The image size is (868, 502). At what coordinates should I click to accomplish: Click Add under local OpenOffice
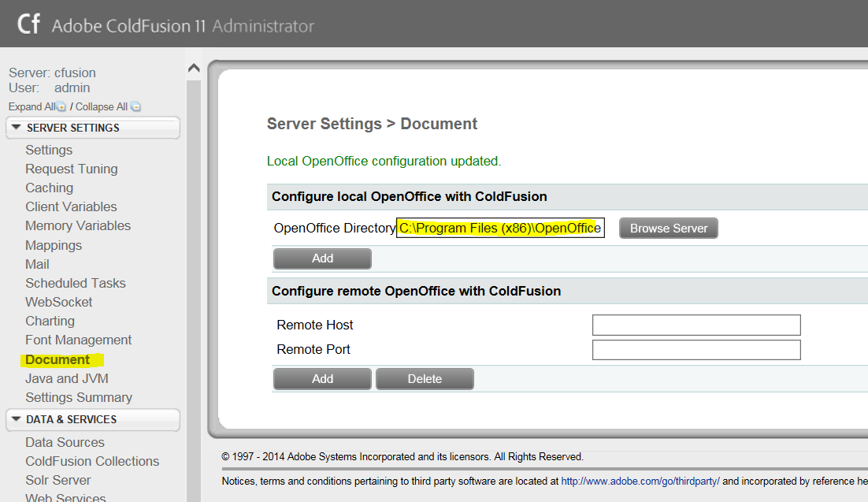322,258
